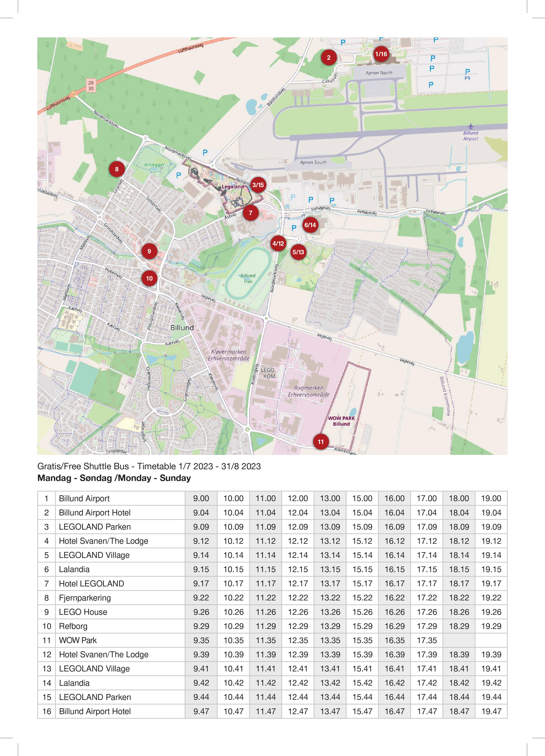
Task: Click map stop marker 9
Action: click(x=149, y=251)
